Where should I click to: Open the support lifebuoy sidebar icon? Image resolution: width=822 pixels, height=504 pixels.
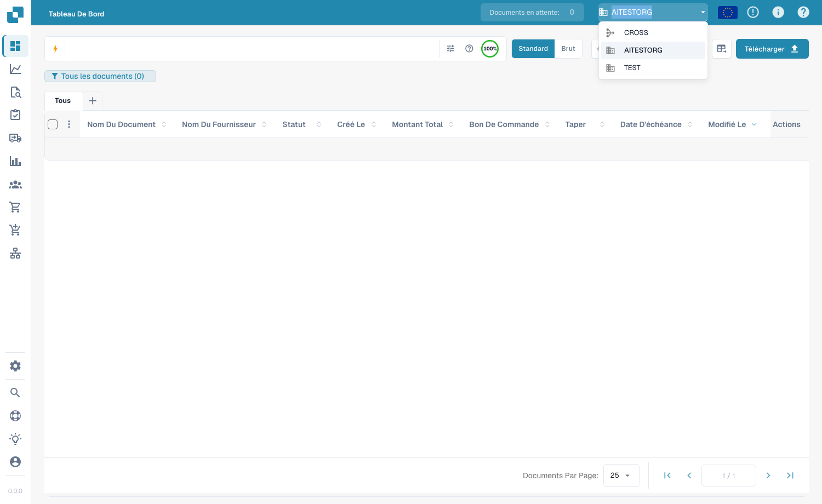15,416
